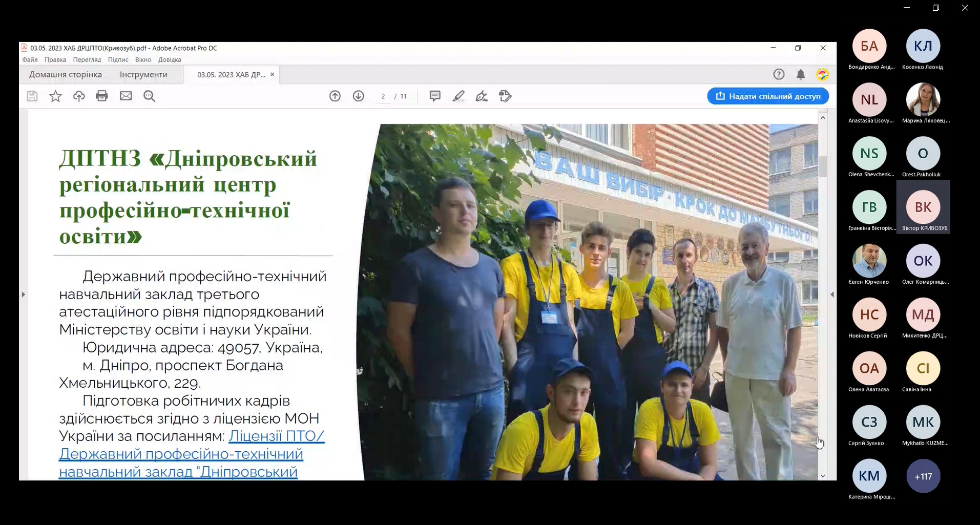Add a comment note icon
The height and width of the screenshot is (525, 980).
pos(435,96)
